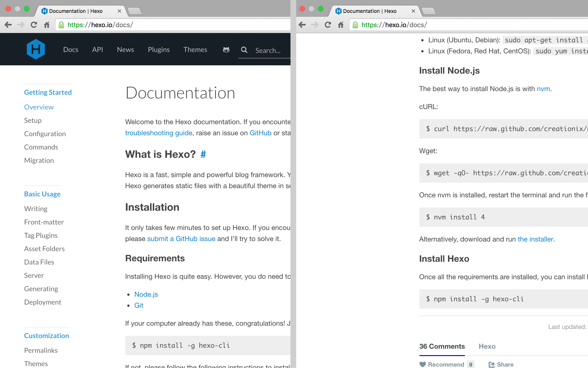588x368 pixels.
Task: Click the npm install -g hexo-cli block in right window
Action: coord(503,299)
